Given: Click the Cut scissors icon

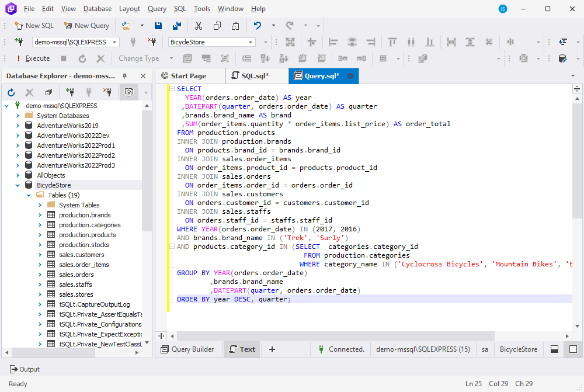Looking at the screenshot, I should coord(199,26).
